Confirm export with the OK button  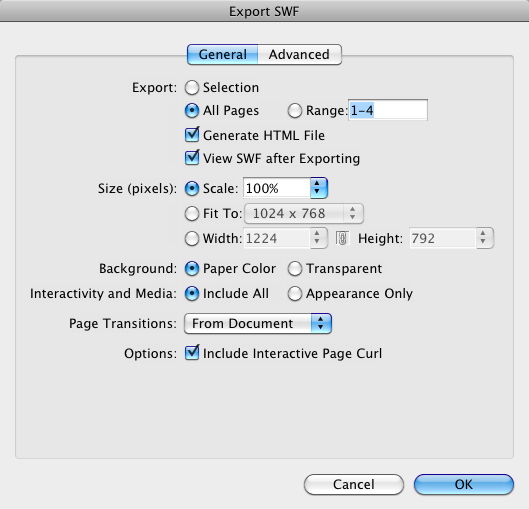click(464, 484)
